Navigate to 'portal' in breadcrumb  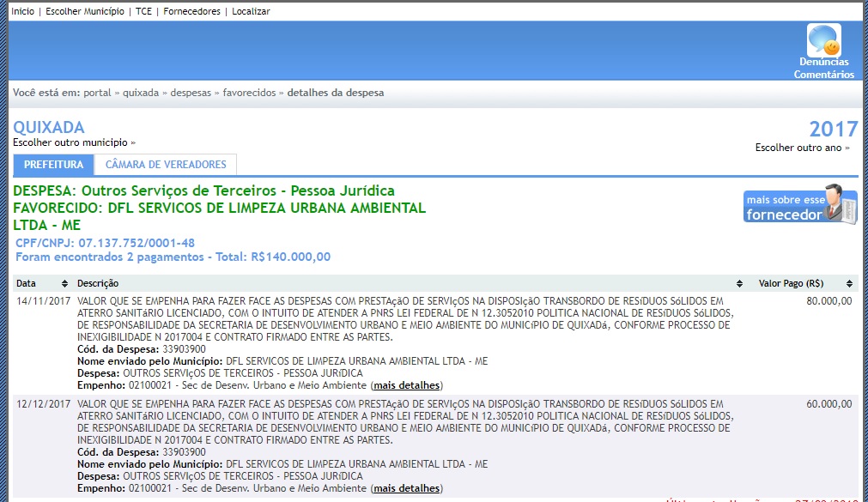click(97, 93)
